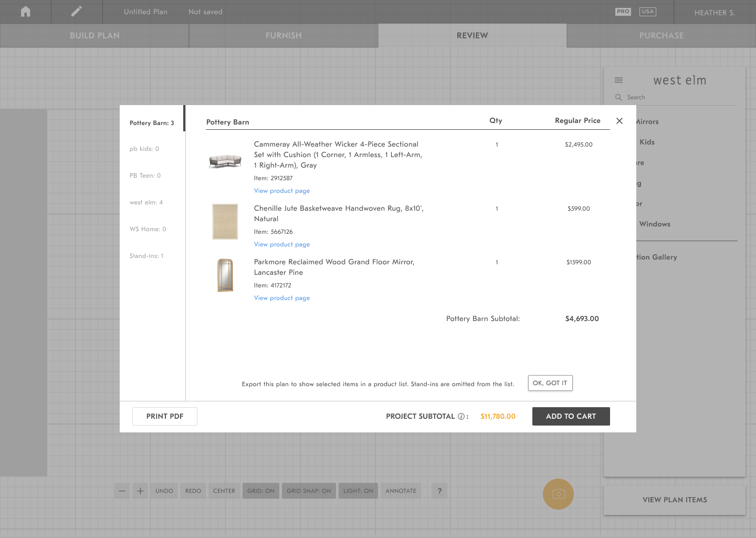Screen dimensions: 756x538
Task: Click the UNDO button
Action: 164,491
